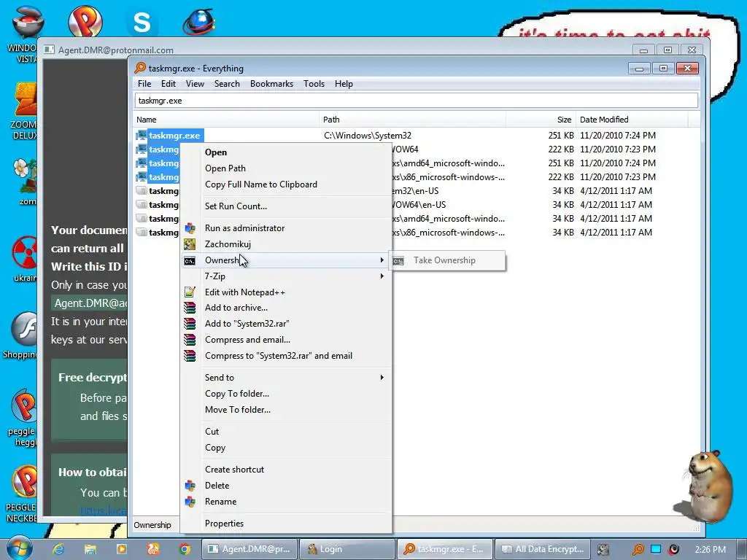Click the Zachomikuj hamster icon

tap(190, 244)
